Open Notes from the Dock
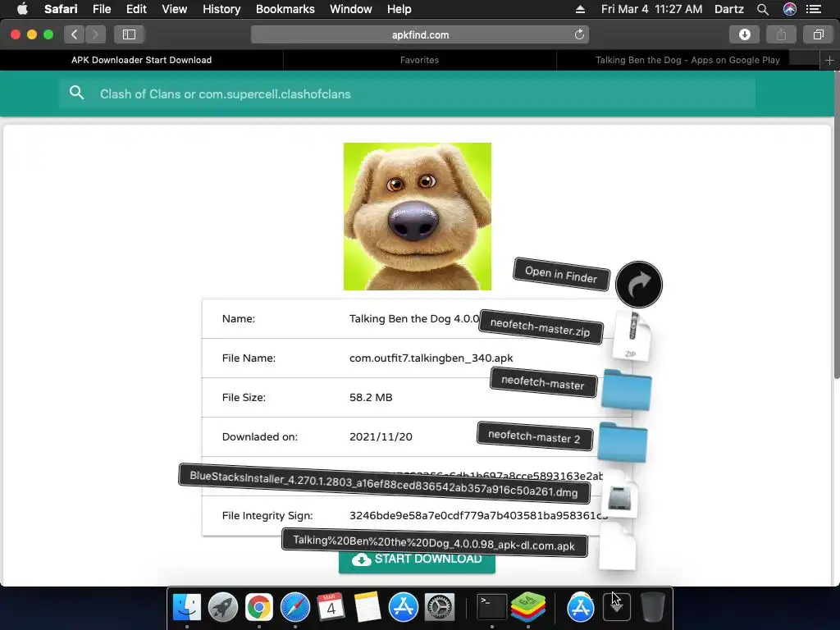Viewport: 840px width, 630px height. pos(367,607)
